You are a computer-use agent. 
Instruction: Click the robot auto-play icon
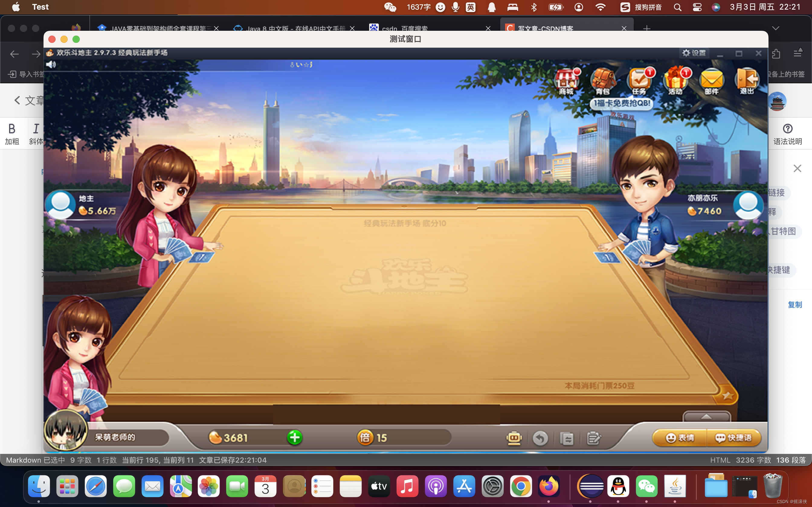514,438
